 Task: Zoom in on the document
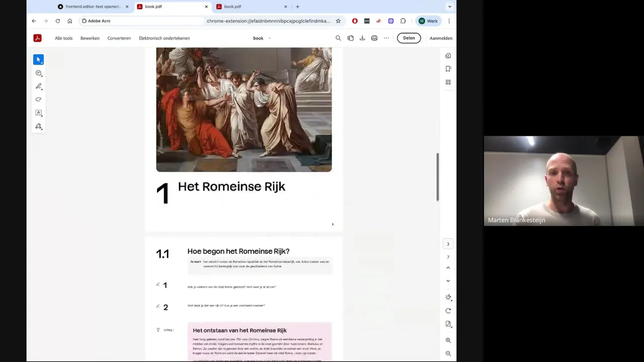point(448,340)
